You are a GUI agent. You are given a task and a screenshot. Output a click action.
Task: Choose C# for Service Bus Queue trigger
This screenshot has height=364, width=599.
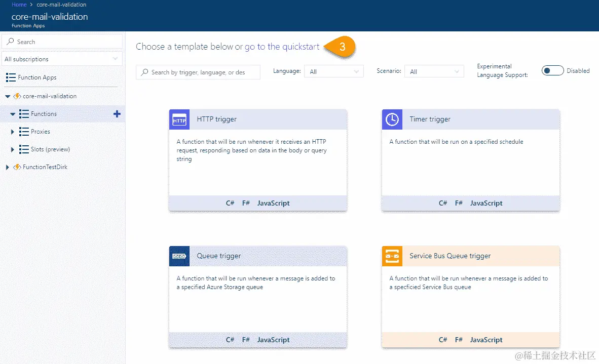point(443,340)
